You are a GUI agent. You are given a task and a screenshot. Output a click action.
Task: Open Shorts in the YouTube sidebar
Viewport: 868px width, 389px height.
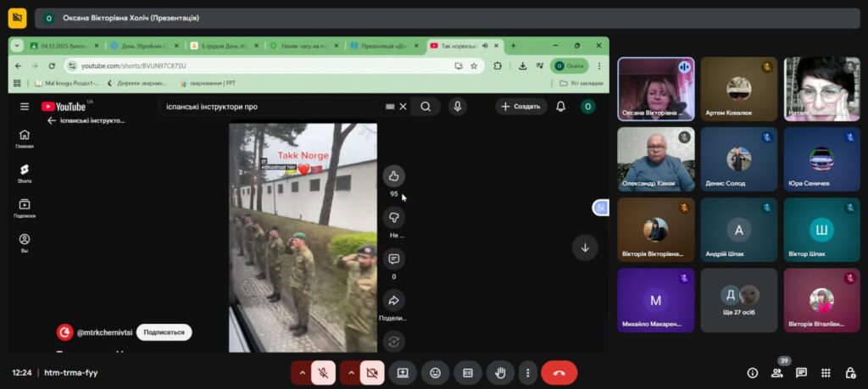[25, 173]
